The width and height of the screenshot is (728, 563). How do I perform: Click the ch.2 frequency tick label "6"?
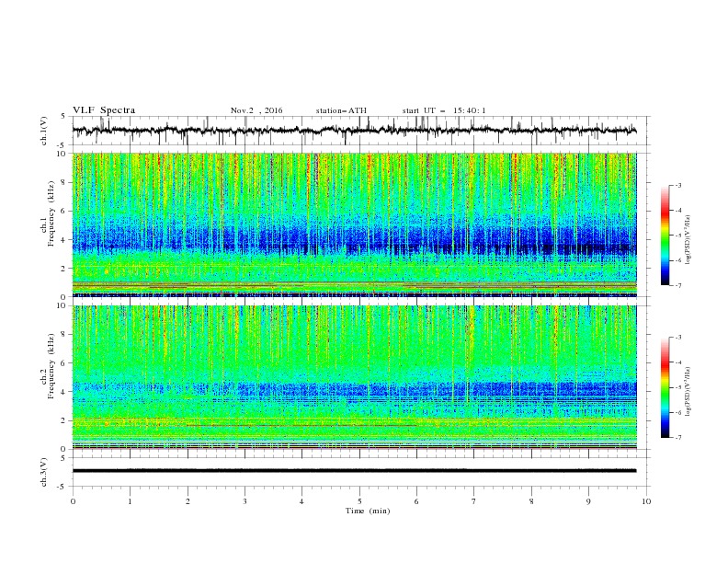coord(64,363)
